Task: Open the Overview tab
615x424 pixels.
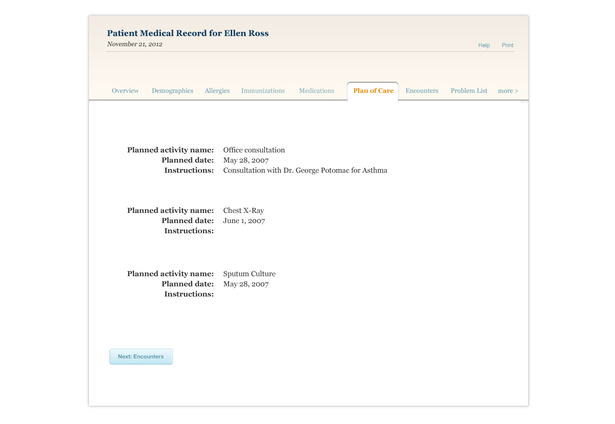Action: (x=125, y=91)
